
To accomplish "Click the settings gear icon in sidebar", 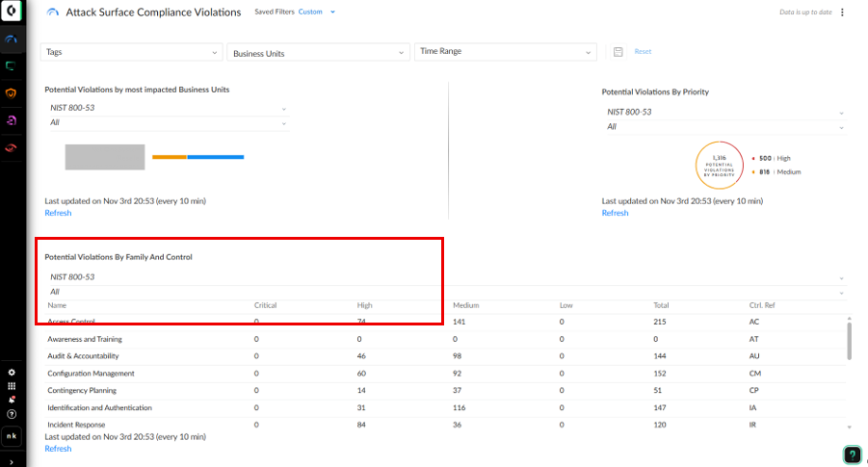I will [x=11, y=372].
